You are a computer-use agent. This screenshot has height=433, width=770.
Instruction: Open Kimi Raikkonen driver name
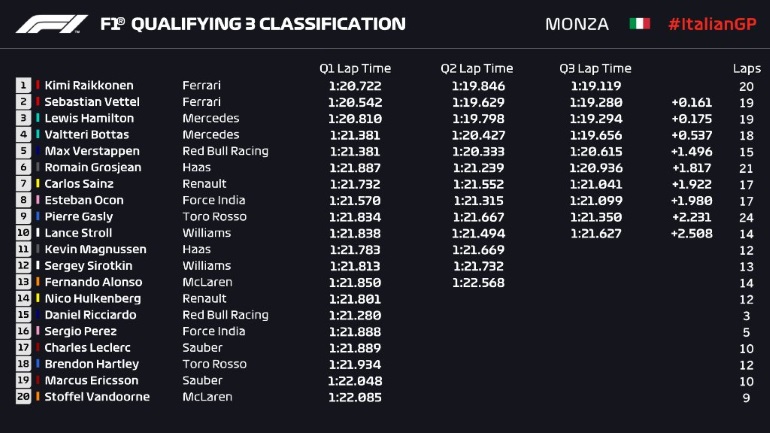pos(88,86)
